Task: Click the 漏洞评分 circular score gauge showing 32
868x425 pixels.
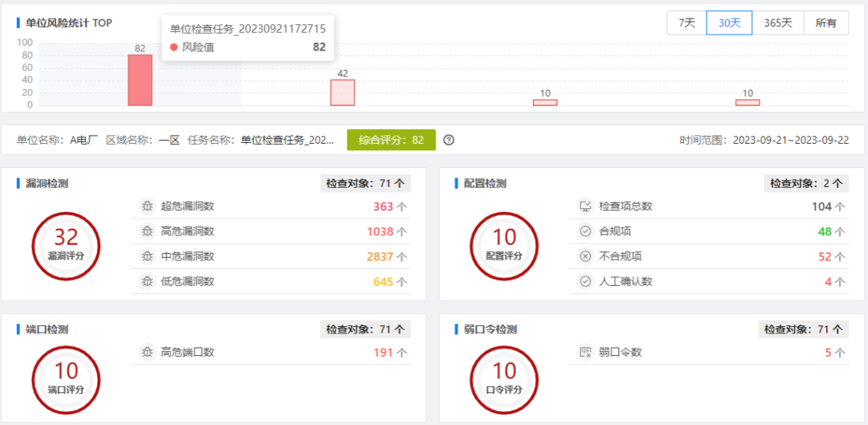Action: click(x=66, y=246)
